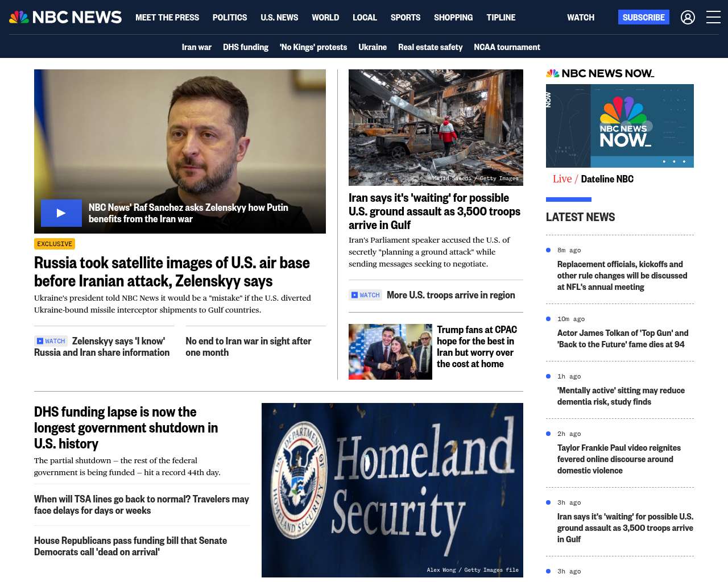Click the Subscribe button
The height and width of the screenshot is (582, 728).
(x=643, y=18)
